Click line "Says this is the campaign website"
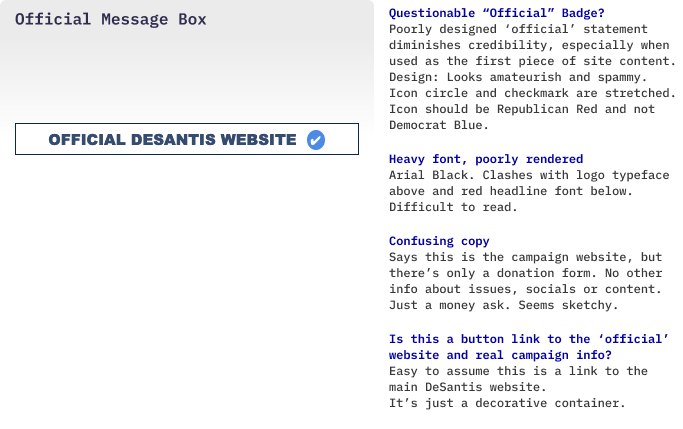 coord(525,257)
